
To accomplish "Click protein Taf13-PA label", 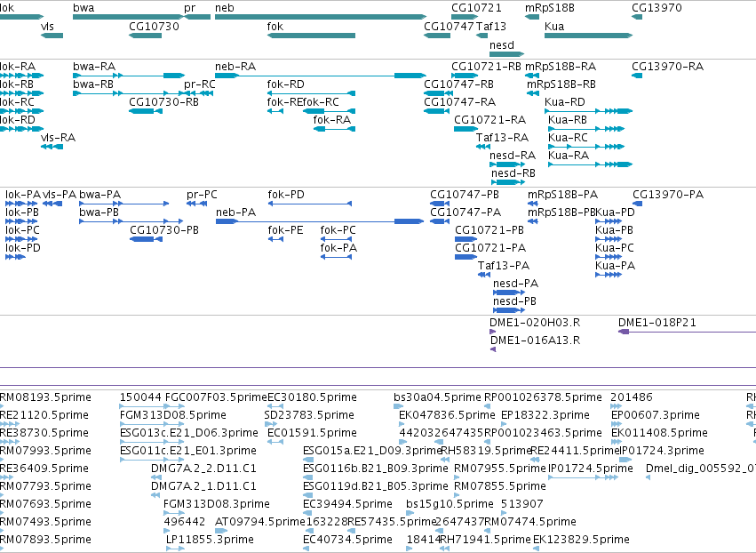I will 504,266.
